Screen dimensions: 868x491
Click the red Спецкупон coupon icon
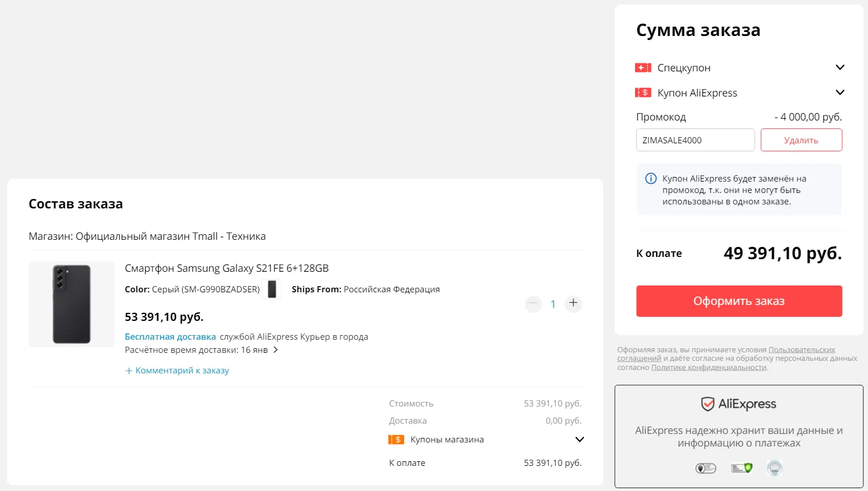643,68
